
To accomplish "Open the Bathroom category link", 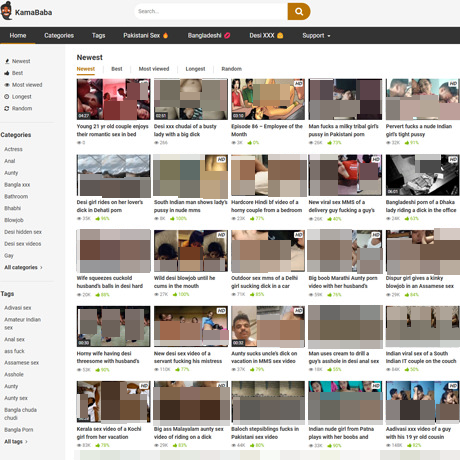I will pyautogui.click(x=16, y=196).
